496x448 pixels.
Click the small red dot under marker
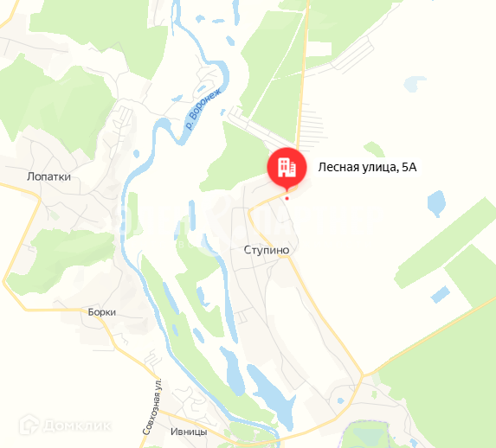[x=287, y=199]
